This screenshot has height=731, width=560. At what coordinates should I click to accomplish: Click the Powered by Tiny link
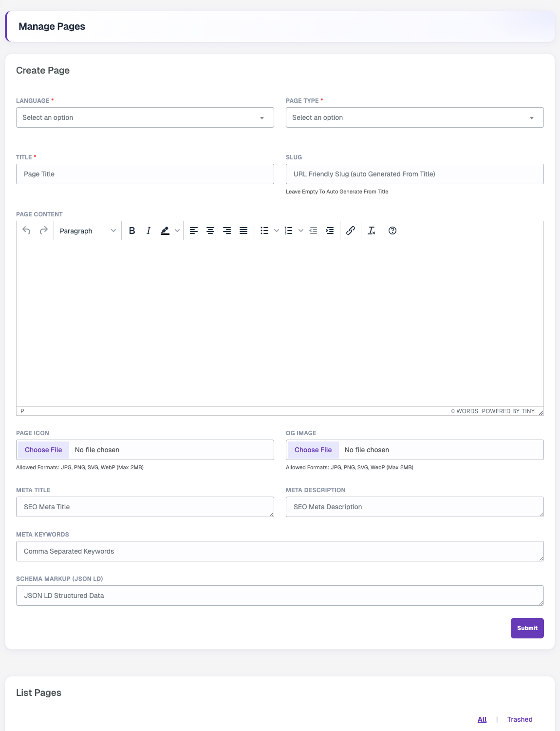pos(508,411)
